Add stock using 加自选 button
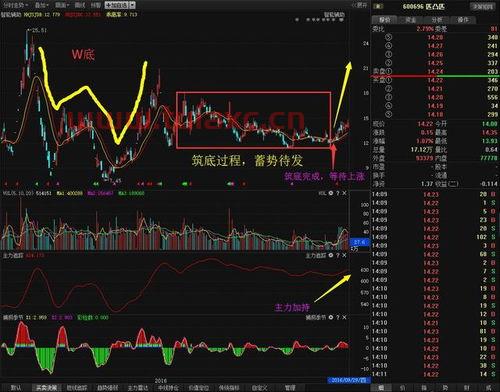500x392 pixels. tap(117, 5)
